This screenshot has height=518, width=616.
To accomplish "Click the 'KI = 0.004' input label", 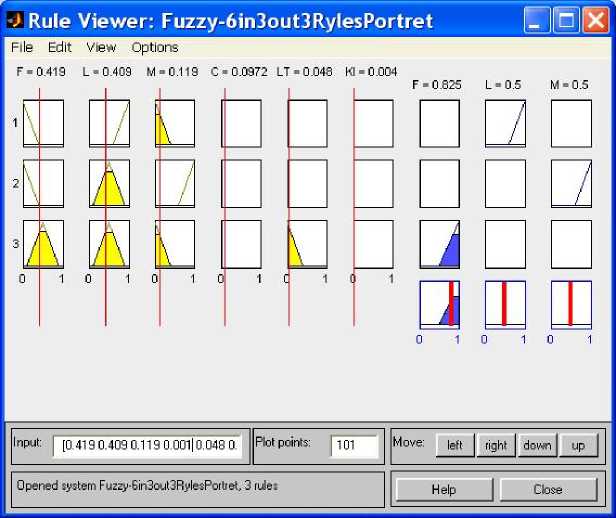I will [371, 72].
